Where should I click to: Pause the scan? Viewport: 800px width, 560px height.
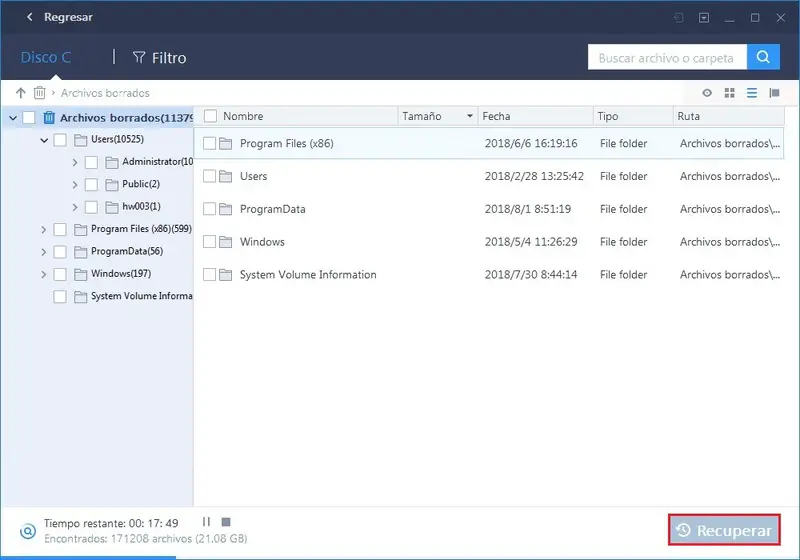[206, 522]
